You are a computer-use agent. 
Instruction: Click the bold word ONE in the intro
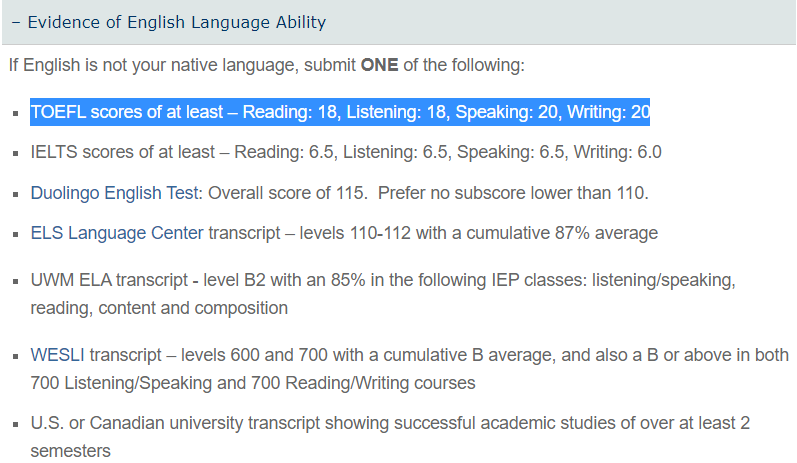(x=380, y=65)
